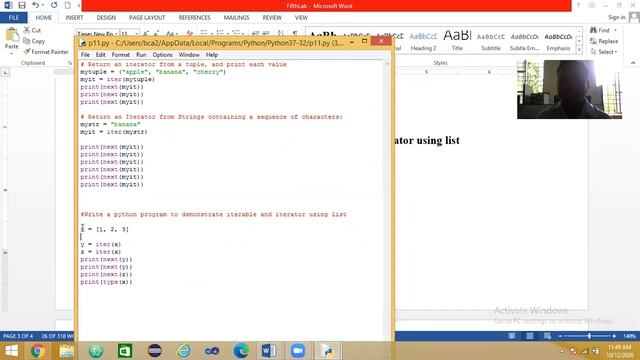Switch to the REVIEW ribbon tab
Screen dimensions: 640x360
pyautogui.click(x=272, y=18)
